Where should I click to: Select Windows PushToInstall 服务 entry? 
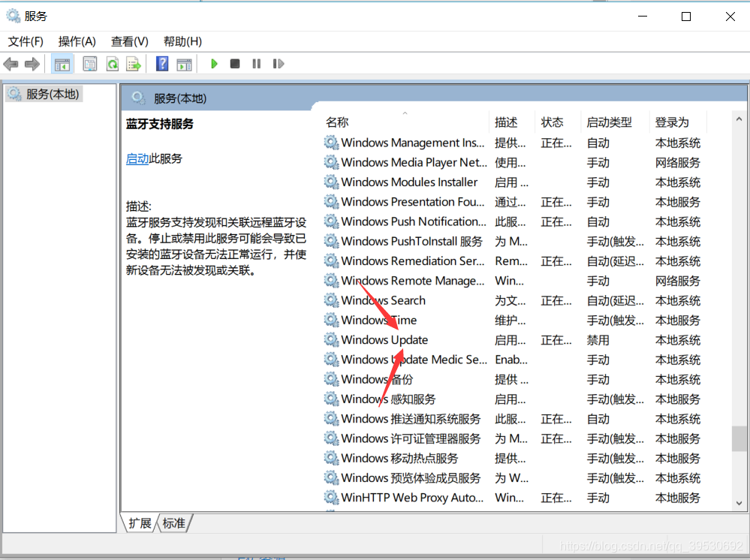tap(412, 241)
